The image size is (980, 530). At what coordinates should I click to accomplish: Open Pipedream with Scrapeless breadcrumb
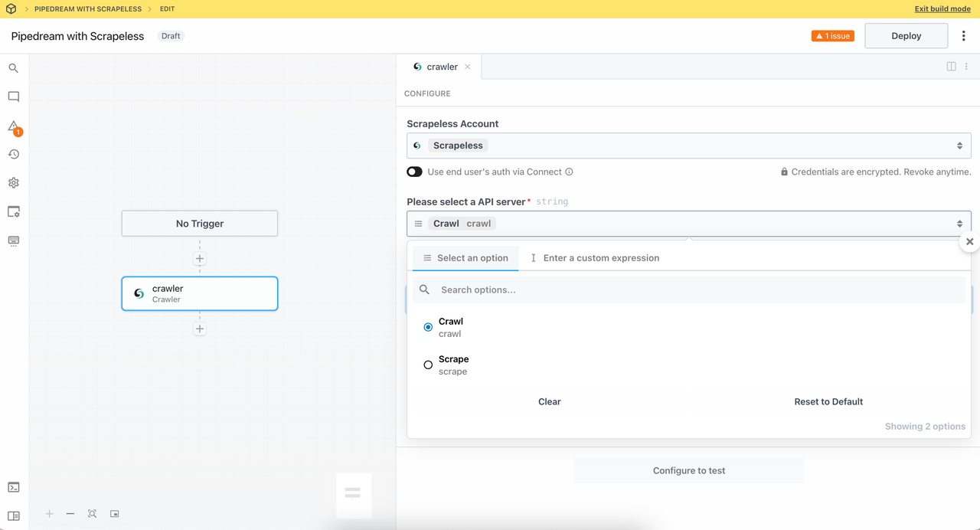coord(88,9)
